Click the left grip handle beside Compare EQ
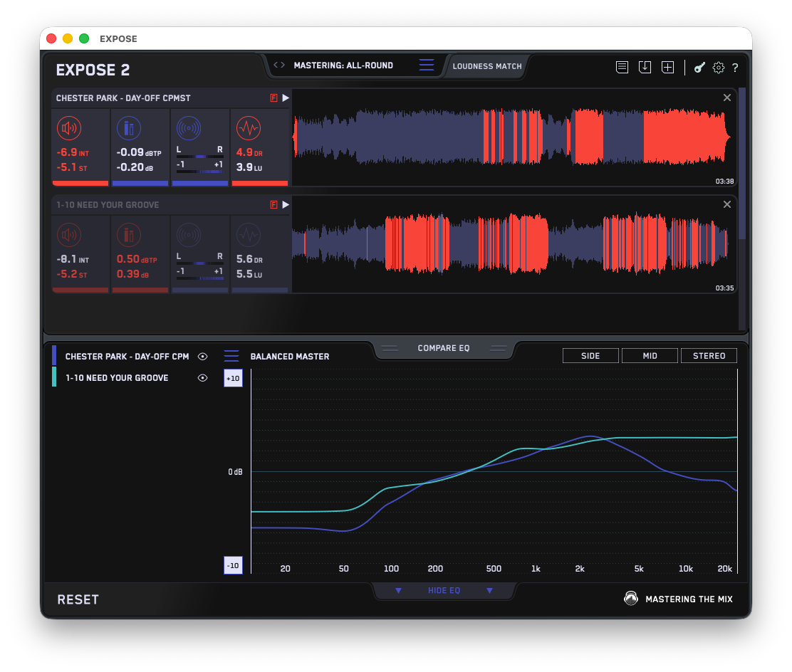792x672 pixels. pos(390,348)
